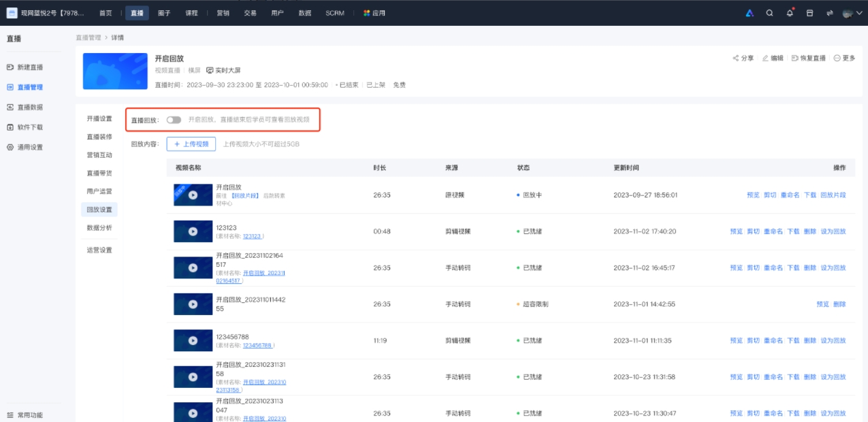Open the 123456788 material name link
Viewport: 868px width, 422px height.
[x=257, y=346]
